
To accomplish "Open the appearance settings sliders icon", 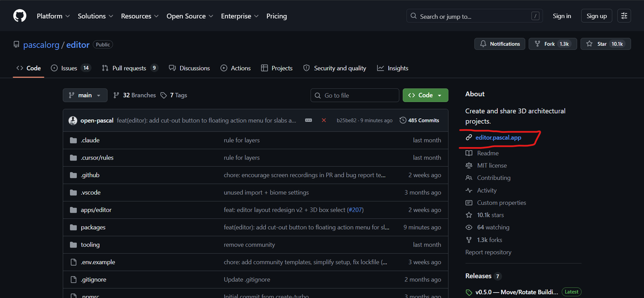I will tap(624, 16).
